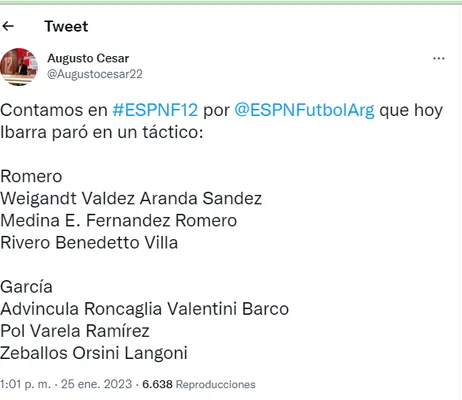Click the 'Medina E. Fernandez Romero' line
462x400 pixels.
tap(119, 221)
